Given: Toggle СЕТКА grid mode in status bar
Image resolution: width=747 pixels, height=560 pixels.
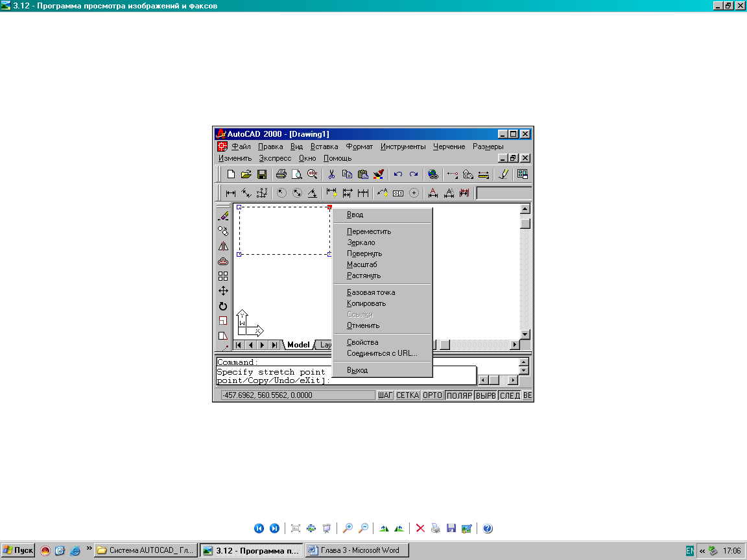Looking at the screenshot, I should coord(407,395).
